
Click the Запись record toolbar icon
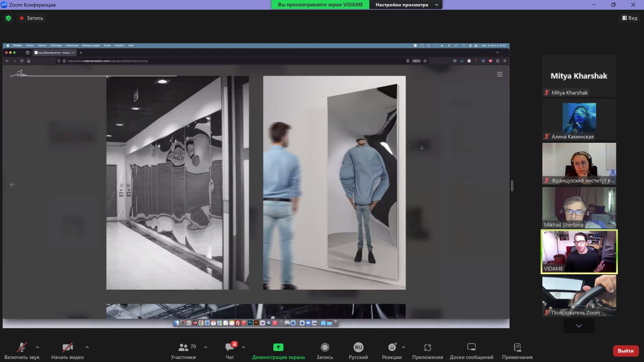click(x=325, y=350)
